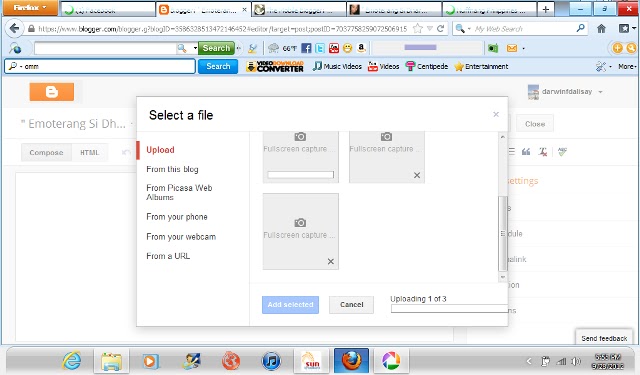
Task: Open Videos toolbar link
Action: click(384, 66)
